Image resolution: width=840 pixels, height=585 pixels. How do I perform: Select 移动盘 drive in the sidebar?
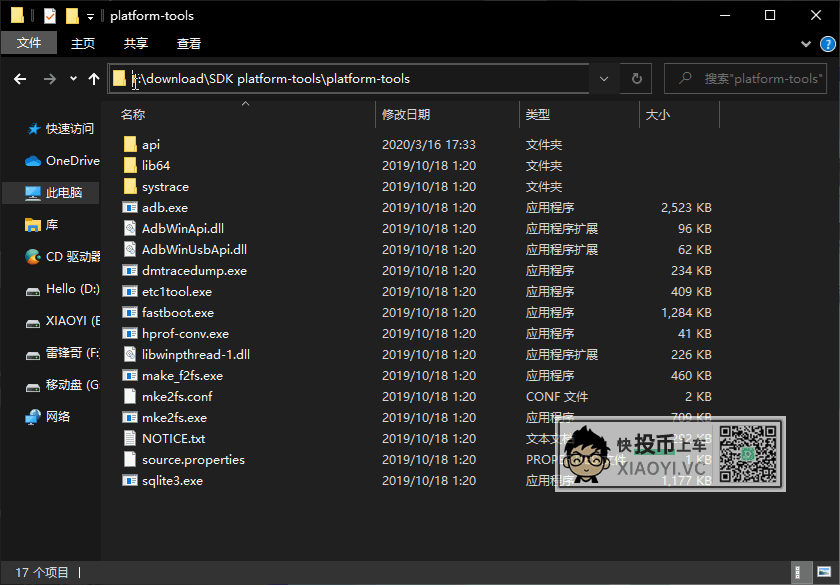(x=62, y=385)
